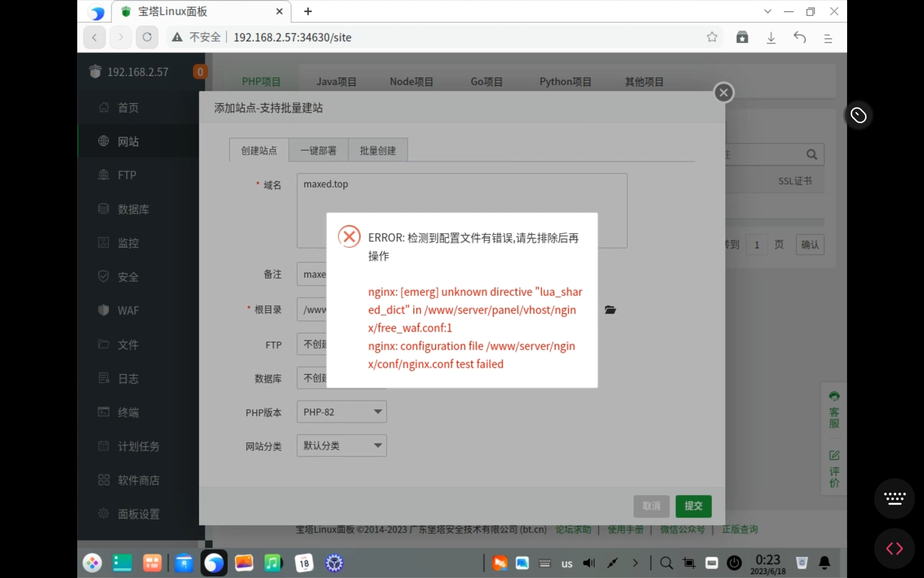Click the 备注 input field
The width and height of the screenshot is (924, 578).
click(x=311, y=274)
